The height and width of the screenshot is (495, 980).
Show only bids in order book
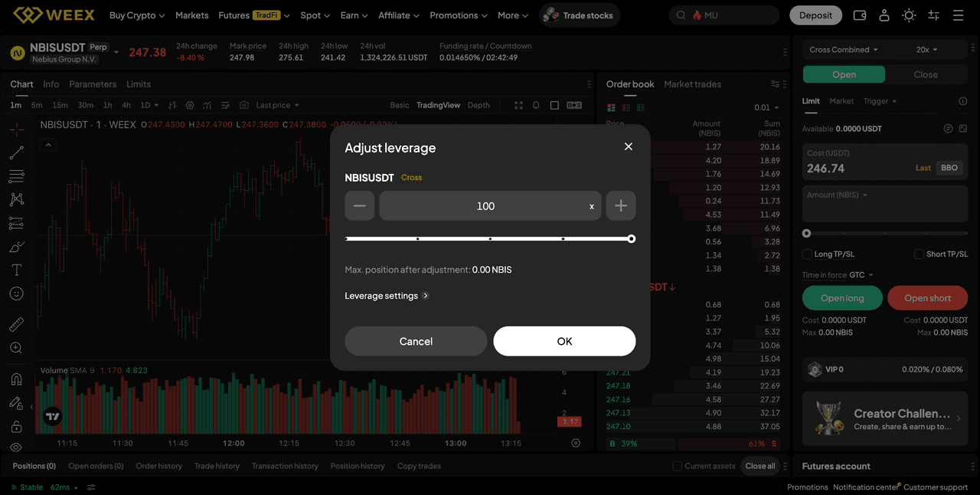pyautogui.click(x=642, y=107)
